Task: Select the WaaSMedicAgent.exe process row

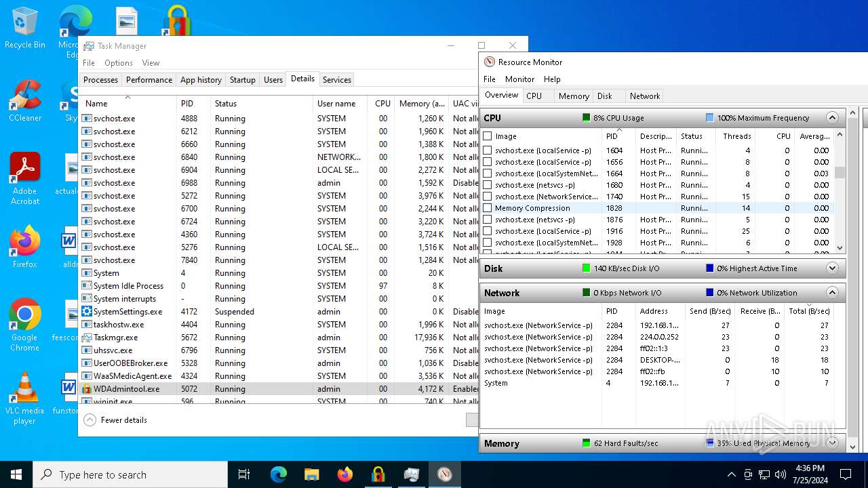Action: pyautogui.click(x=279, y=376)
